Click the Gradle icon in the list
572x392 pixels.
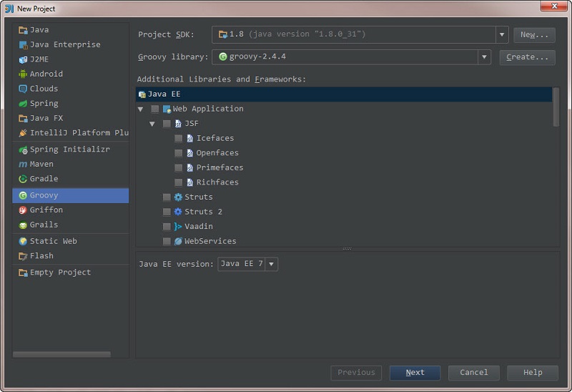pos(23,179)
